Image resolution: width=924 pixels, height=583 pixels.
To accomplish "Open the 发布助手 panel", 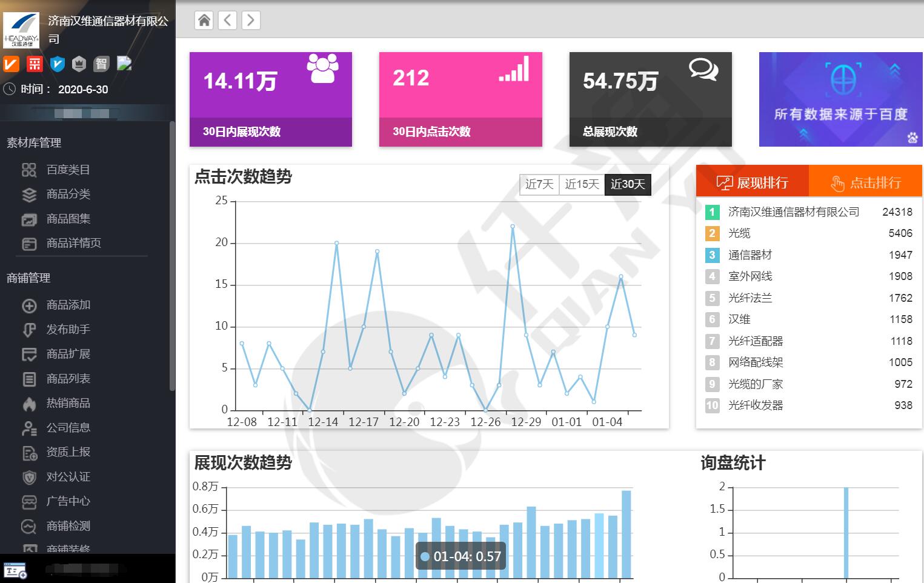I will pos(67,329).
